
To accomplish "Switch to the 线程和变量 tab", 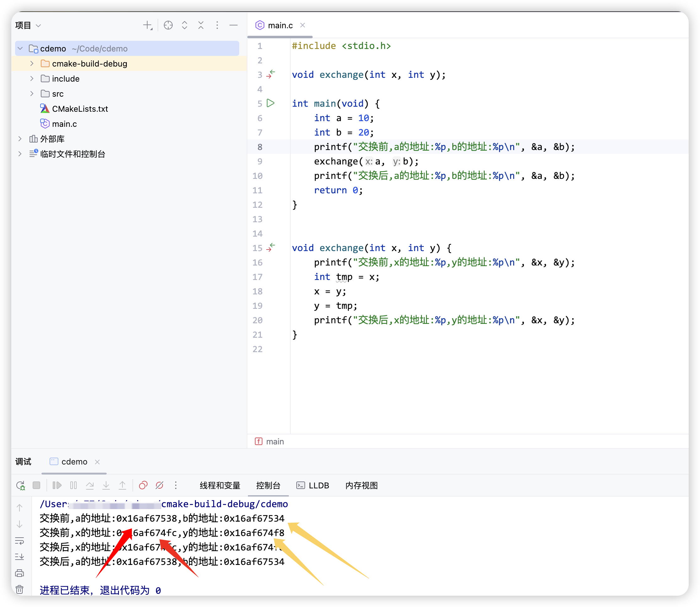I will coord(220,486).
